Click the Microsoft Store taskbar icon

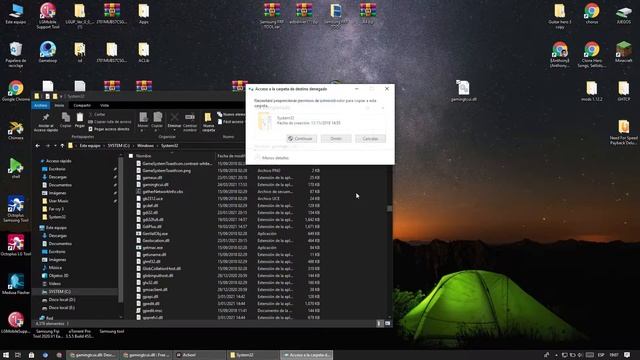(x=31, y=355)
